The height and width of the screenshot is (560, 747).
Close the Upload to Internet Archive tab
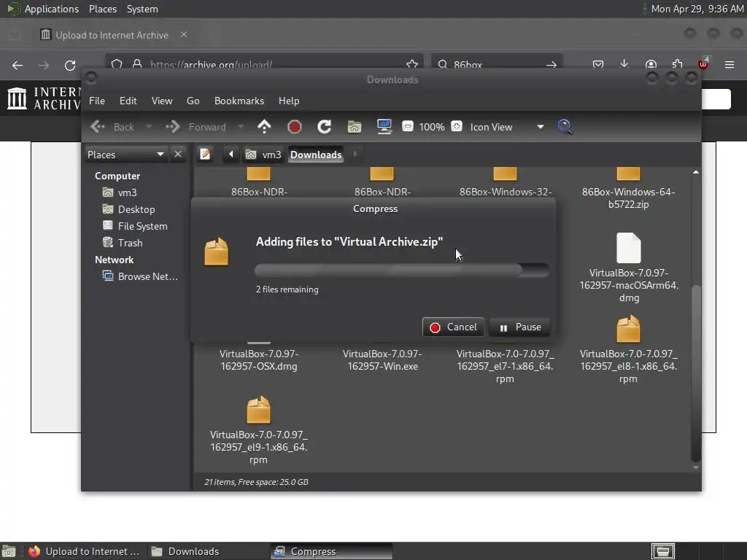pyautogui.click(x=183, y=35)
